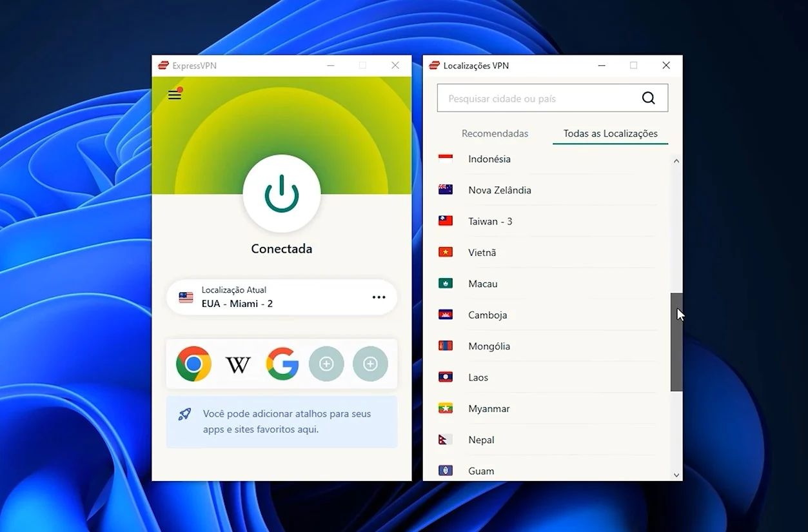Click the Mongolia flag icon
Screen dimensions: 808x532
click(x=446, y=346)
